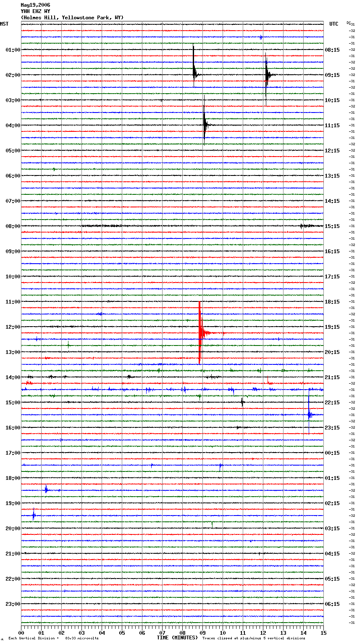Image resolution: width=357 pixels, height=644 pixels.
Task: Click the UTC column header
Action: (x=334, y=24)
